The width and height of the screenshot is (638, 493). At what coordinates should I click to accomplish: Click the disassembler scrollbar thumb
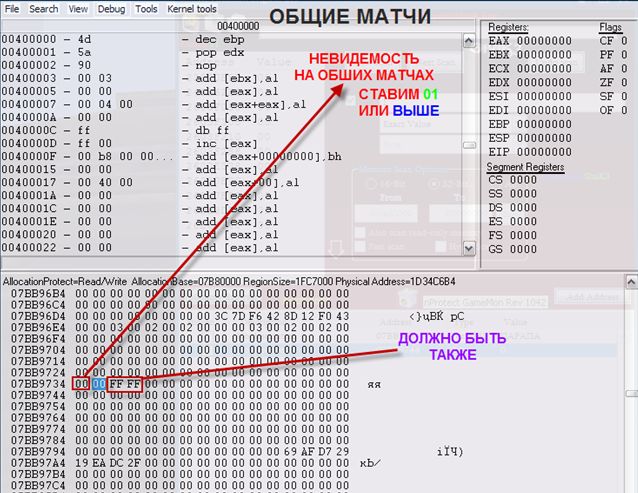click(469, 145)
